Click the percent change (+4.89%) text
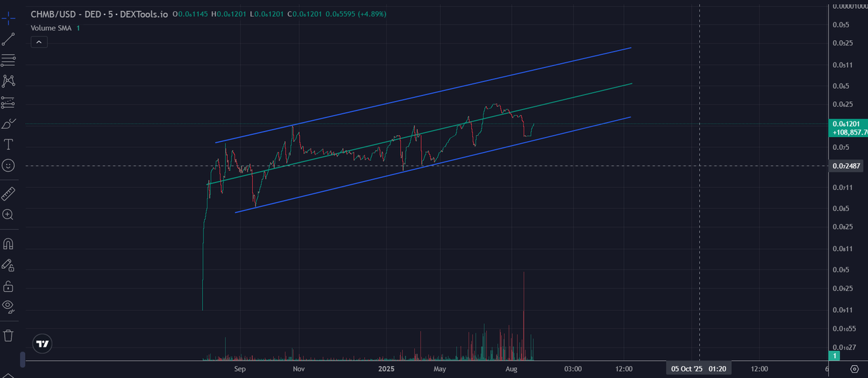This screenshot has height=378, width=868. pyautogui.click(x=372, y=14)
